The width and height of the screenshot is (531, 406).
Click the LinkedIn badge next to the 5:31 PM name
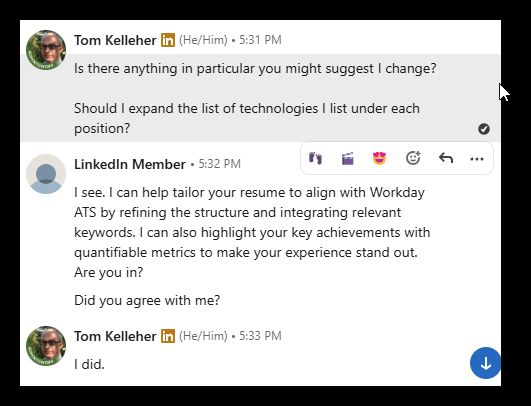coord(168,40)
